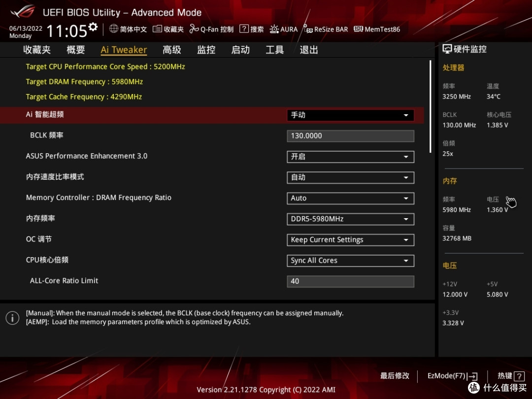Click the 3250 MHz CPU frequency value
Image resolution: width=532 pixels, height=399 pixels.
pos(456,97)
